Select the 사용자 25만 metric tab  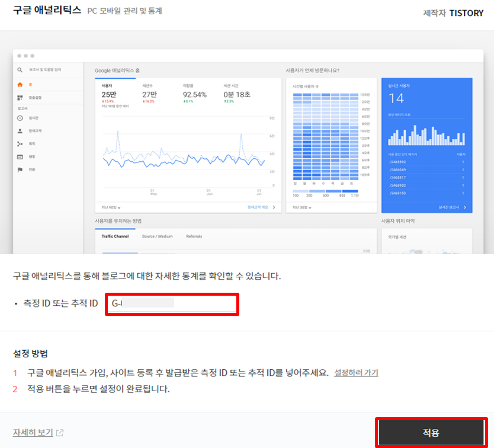(116, 94)
